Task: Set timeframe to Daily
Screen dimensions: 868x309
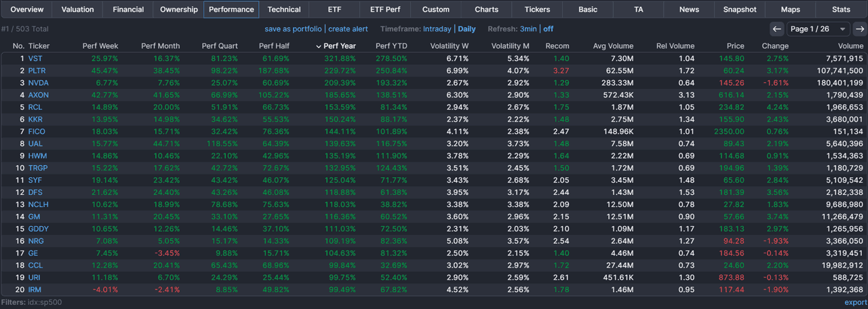Action: pyautogui.click(x=467, y=29)
